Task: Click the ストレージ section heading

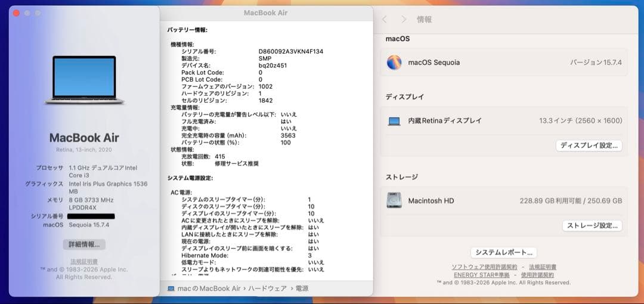Action: (x=402, y=177)
